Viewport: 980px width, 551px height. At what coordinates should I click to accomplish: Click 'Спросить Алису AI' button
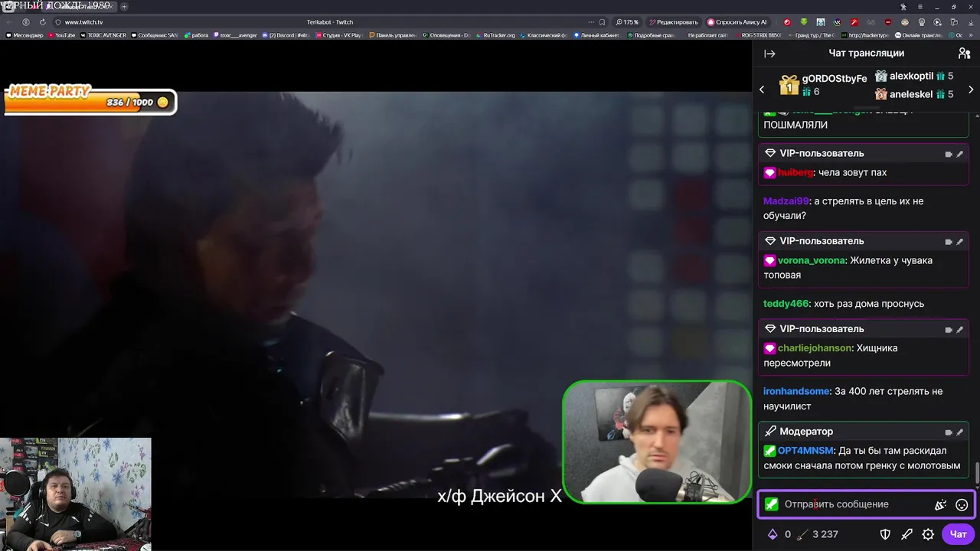[737, 22]
